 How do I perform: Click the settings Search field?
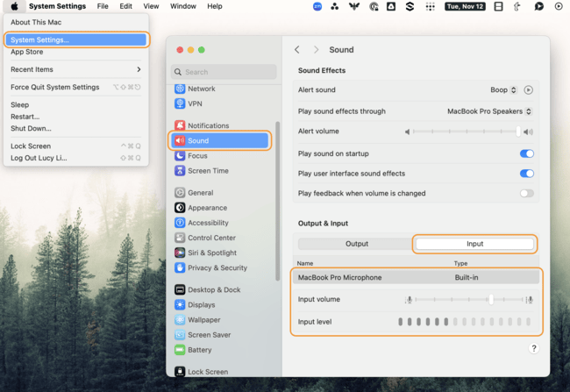tap(224, 72)
